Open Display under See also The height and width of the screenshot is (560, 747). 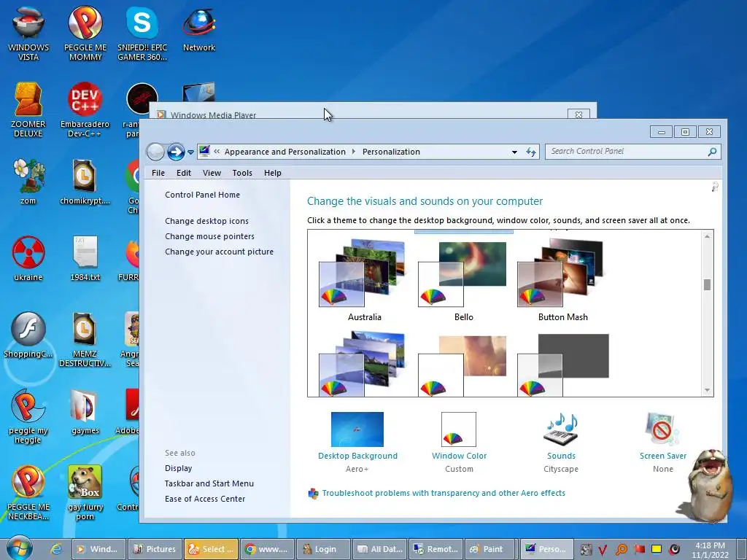coord(179,468)
